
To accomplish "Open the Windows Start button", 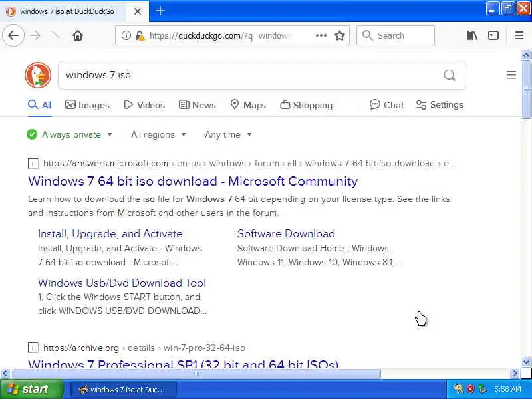I will point(31,389).
